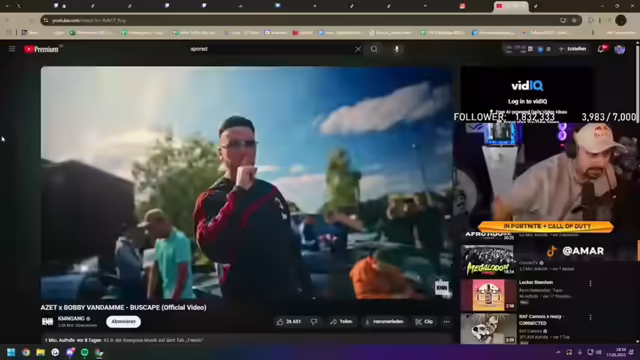Subscribe to KMNGANG with the Abonnieren button
The width and height of the screenshot is (640, 360).
click(123, 322)
